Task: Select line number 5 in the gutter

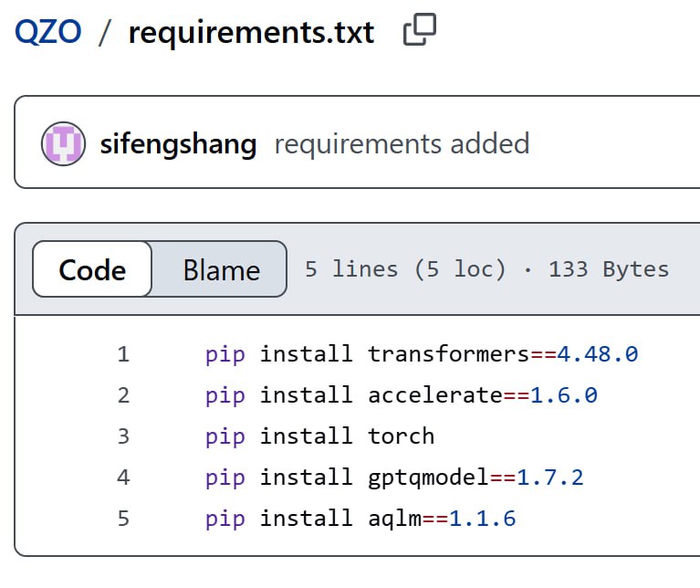Action: point(123,519)
